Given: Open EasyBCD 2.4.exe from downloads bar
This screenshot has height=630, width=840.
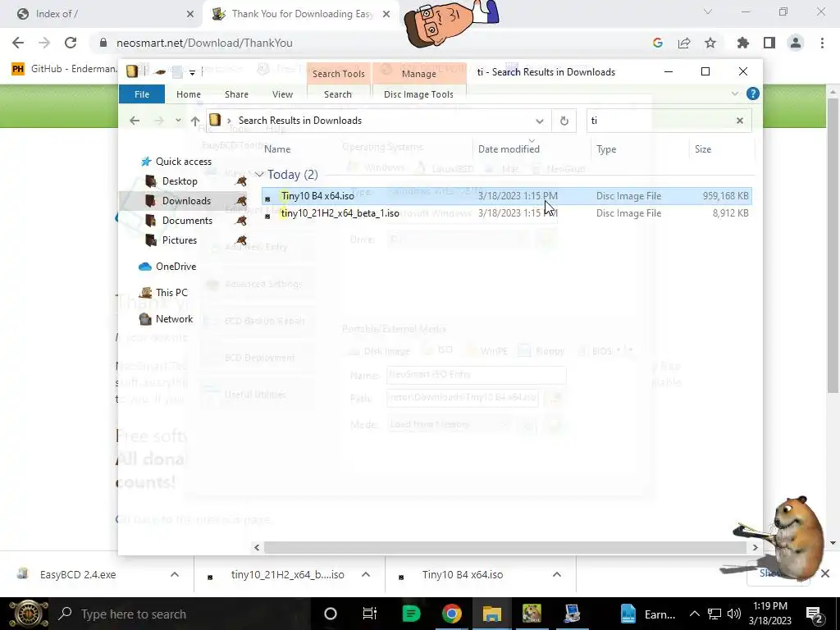Looking at the screenshot, I should [78, 574].
